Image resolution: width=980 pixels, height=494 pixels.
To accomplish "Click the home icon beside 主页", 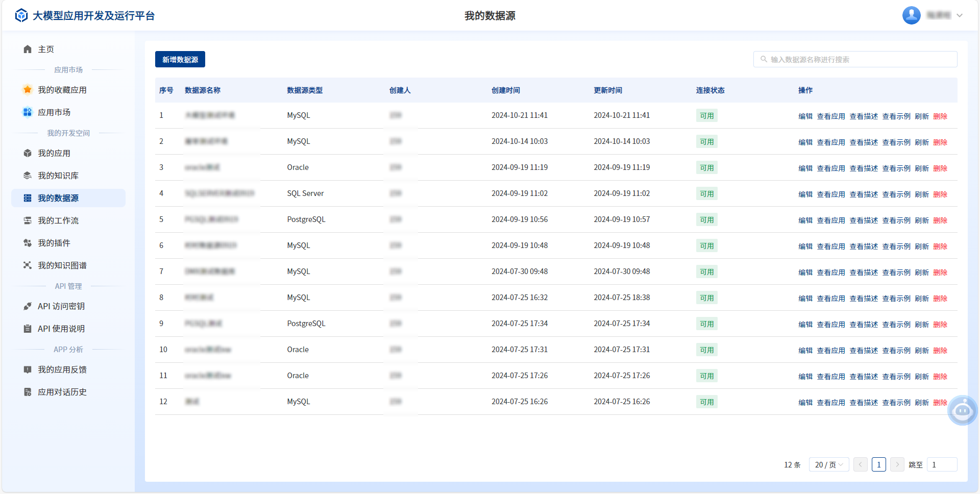I will pos(28,50).
